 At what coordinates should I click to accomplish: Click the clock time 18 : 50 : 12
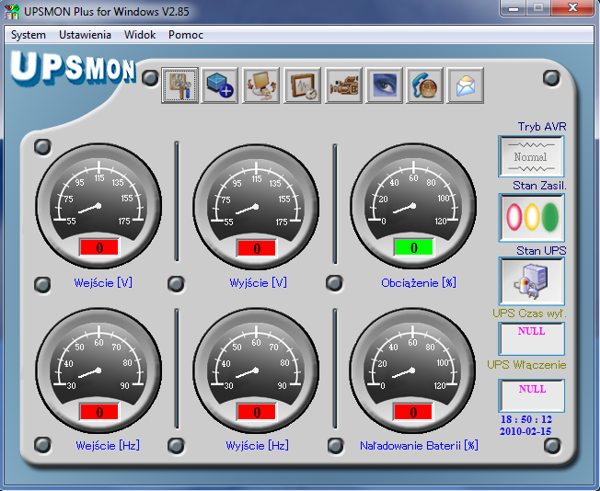click(x=526, y=419)
